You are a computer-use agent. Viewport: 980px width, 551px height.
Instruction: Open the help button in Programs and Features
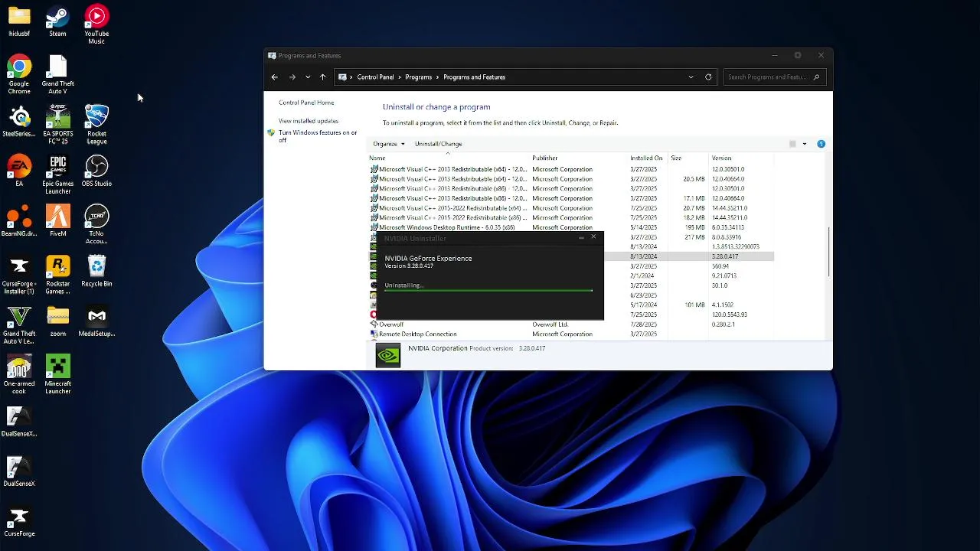point(821,144)
